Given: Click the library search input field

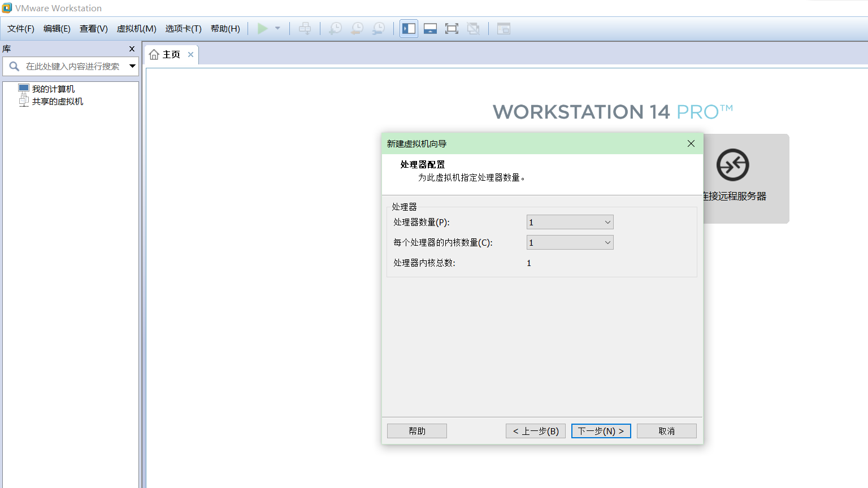Looking at the screenshot, I should pyautogui.click(x=73, y=66).
